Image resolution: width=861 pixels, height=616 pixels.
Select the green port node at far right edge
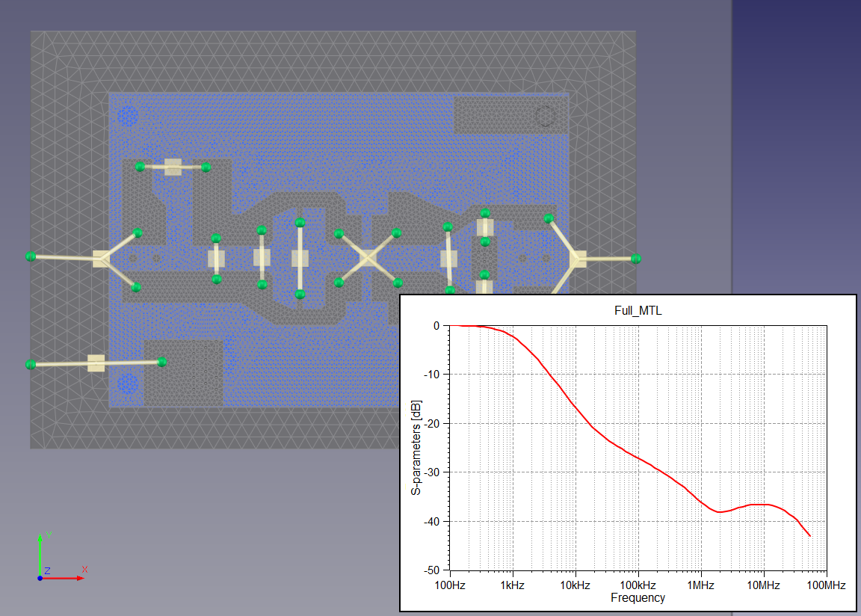click(x=636, y=259)
